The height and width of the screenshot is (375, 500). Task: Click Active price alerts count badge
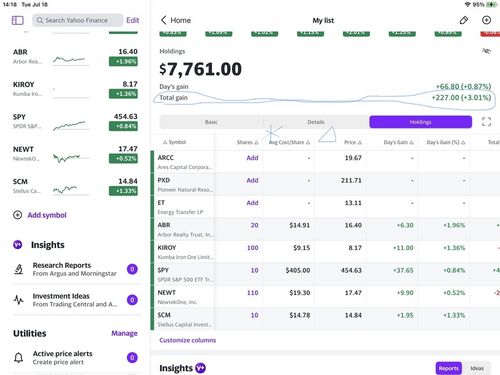click(x=132, y=358)
